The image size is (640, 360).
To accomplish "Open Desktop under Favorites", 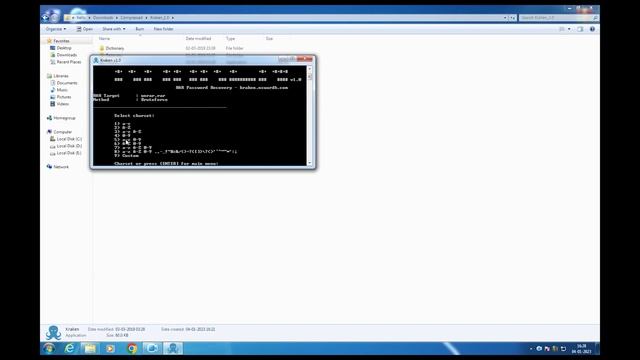I will click(x=64, y=48).
